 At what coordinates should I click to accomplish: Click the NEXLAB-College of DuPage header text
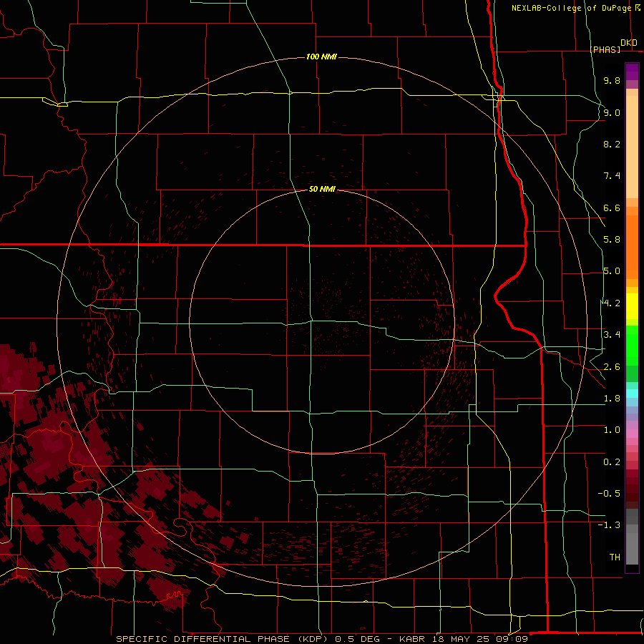(x=571, y=8)
